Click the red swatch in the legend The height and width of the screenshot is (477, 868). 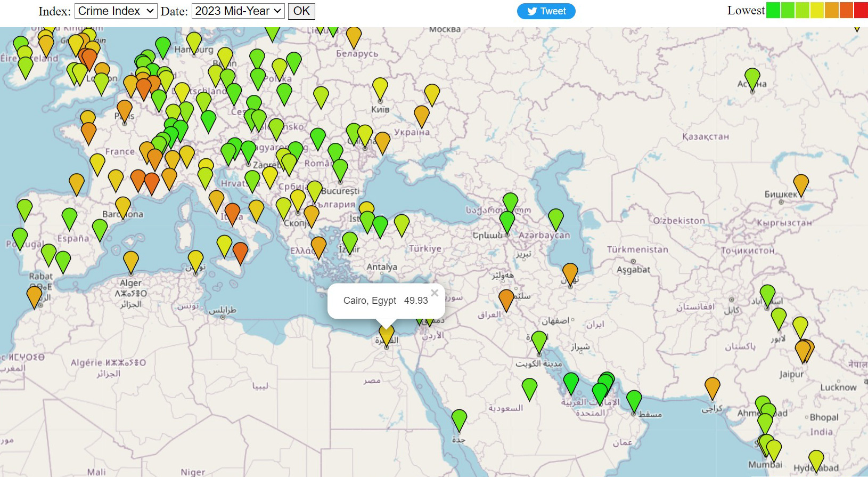[861, 10]
